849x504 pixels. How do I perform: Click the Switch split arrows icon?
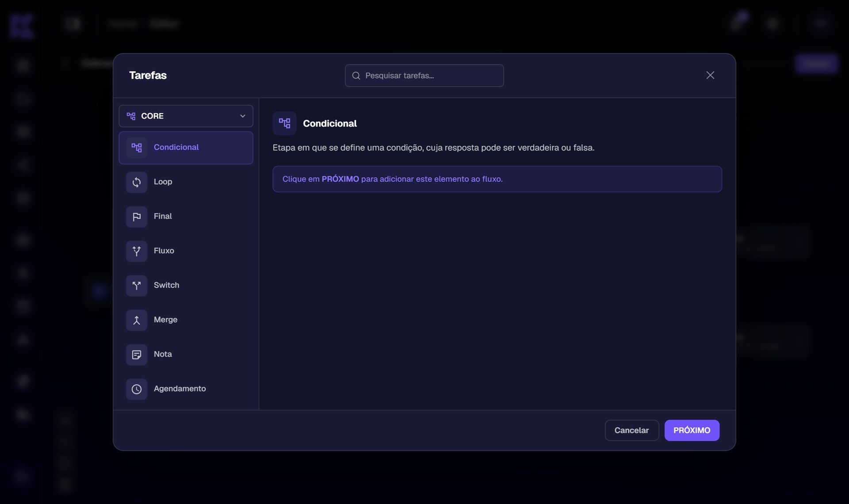point(137,286)
